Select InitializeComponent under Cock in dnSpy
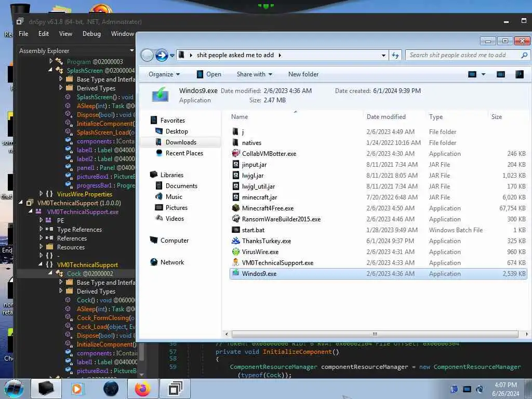This screenshot has width=532, height=399. 106,344
